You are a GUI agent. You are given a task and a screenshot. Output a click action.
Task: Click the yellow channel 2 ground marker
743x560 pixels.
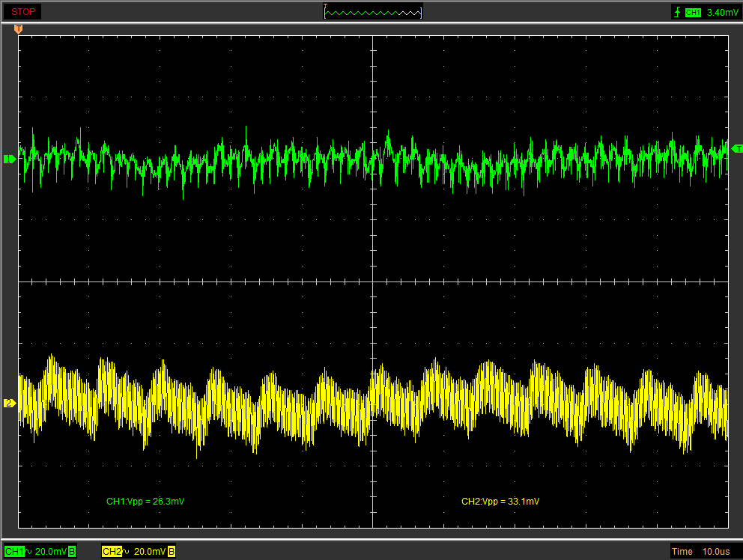point(10,403)
